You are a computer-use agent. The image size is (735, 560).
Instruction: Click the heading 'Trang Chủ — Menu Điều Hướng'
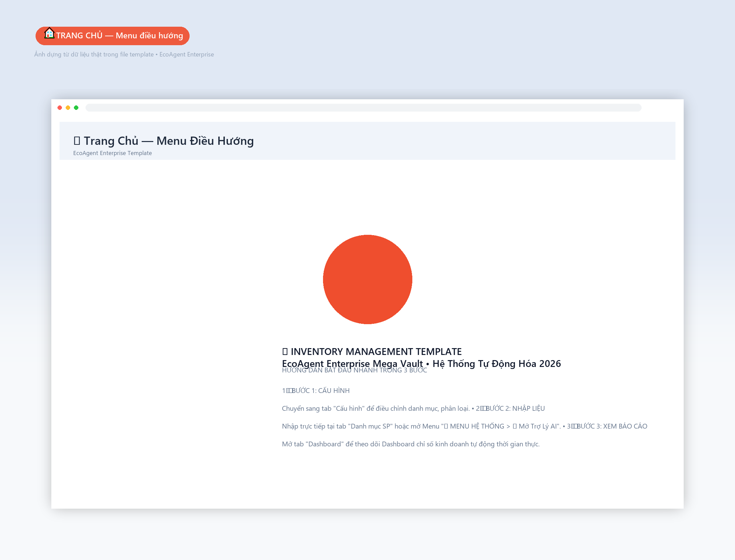(x=164, y=141)
